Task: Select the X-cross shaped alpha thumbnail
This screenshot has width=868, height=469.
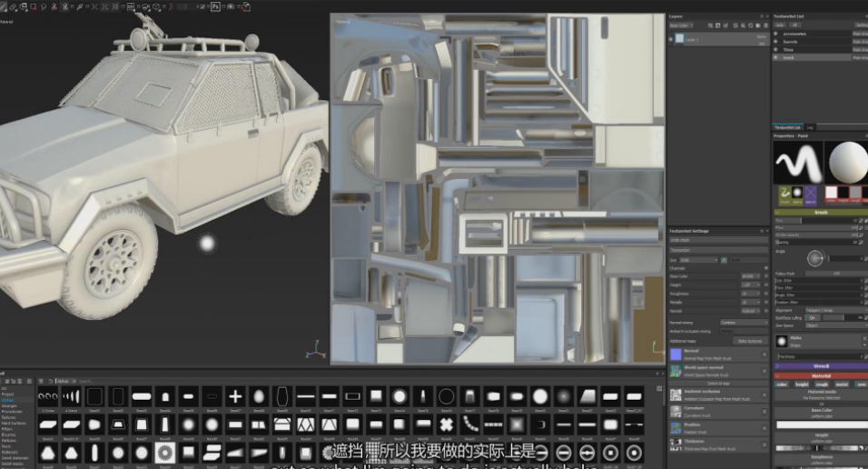Action: pos(446,424)
